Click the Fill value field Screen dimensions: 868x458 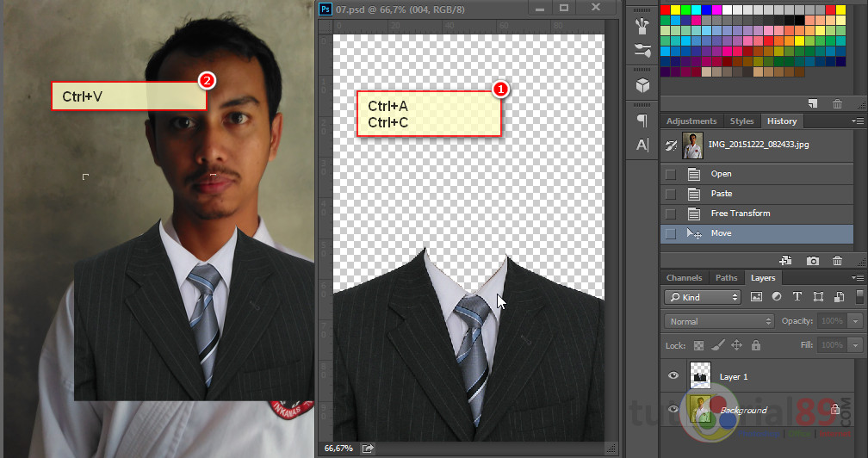[832, 345]
